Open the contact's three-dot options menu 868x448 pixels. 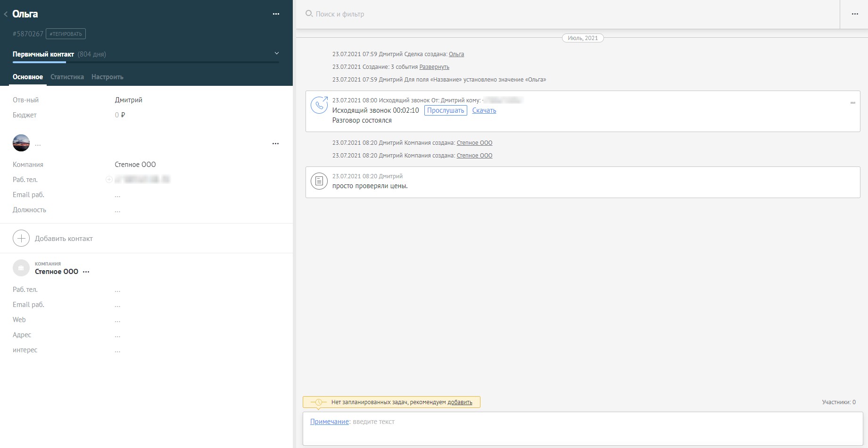(x=275, y=143)
